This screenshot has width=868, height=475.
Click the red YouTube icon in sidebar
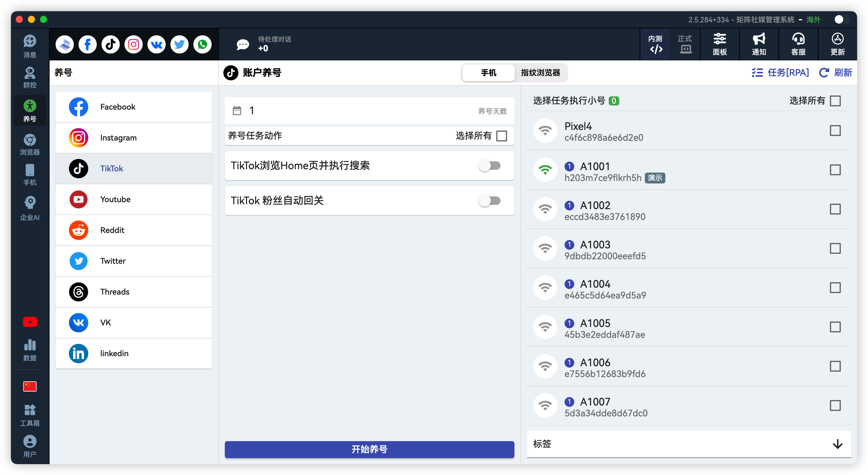(30, 322)
